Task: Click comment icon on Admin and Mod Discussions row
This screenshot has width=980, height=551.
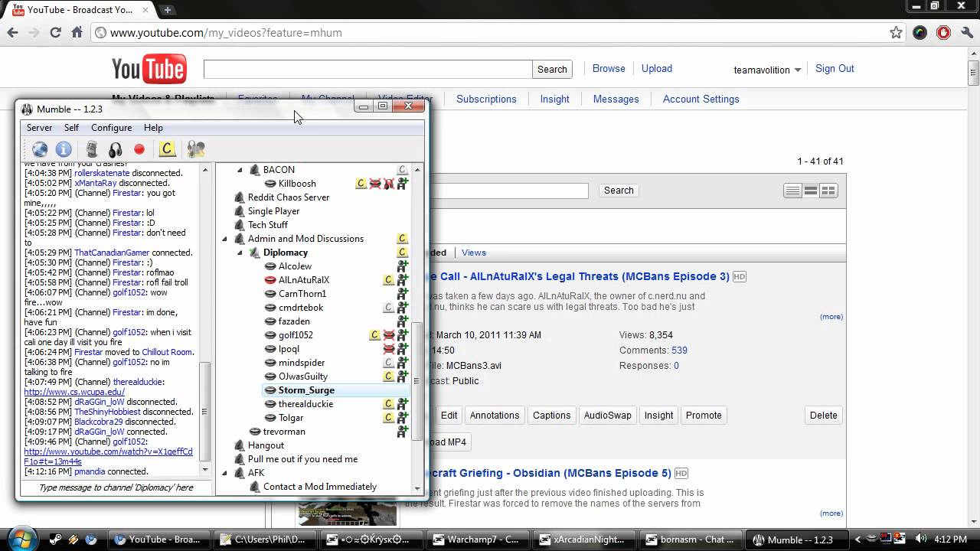Action: click(402, 239)
